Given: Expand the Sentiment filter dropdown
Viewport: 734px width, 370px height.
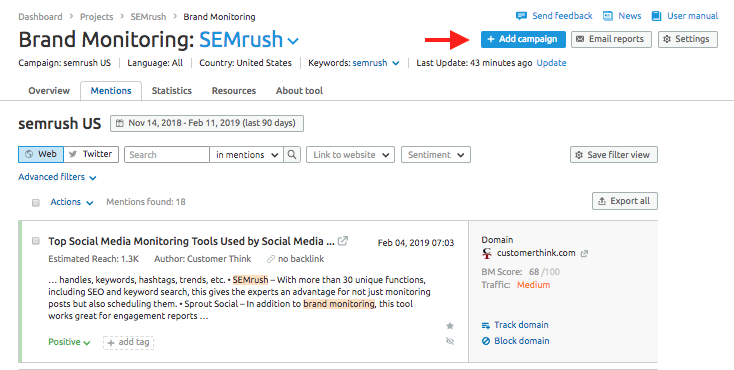Looking at the screenshot, I should pos(436,155).
